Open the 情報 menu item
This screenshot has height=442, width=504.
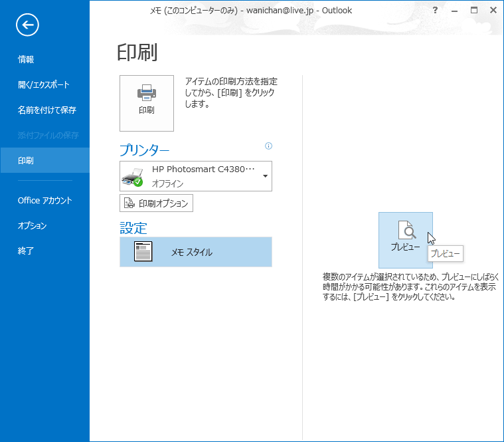44,59
